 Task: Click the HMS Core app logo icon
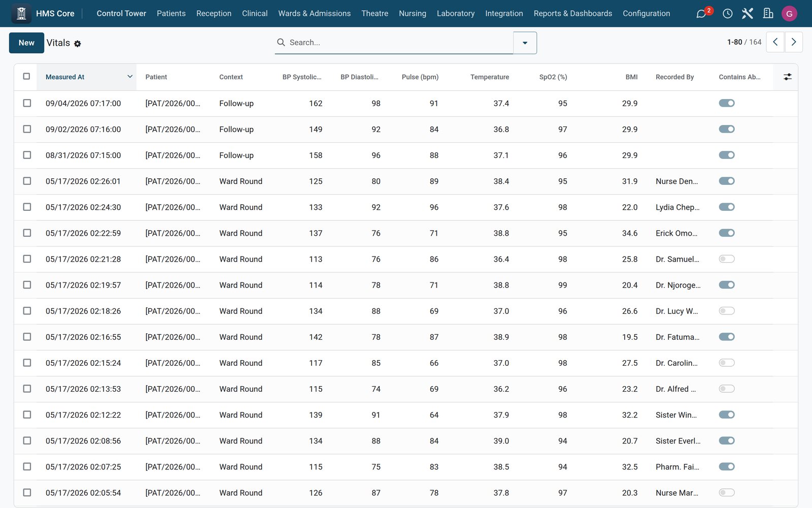coord(21,14)
